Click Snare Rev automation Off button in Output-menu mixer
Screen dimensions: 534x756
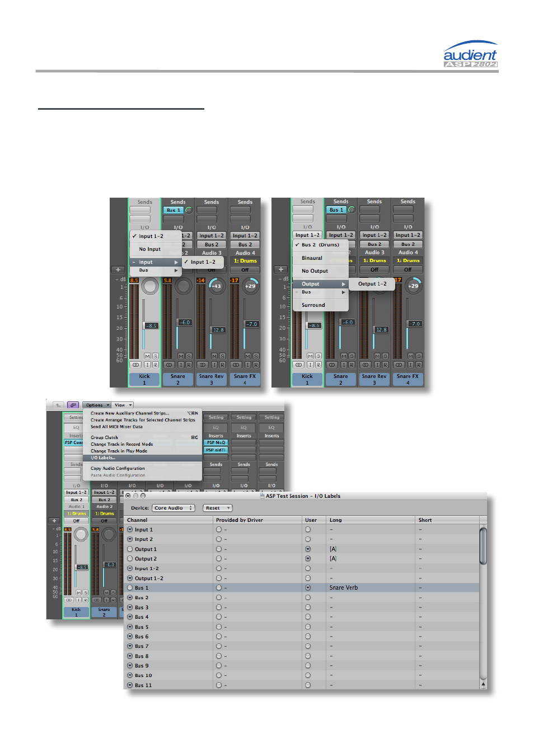(x=374, y=270)
